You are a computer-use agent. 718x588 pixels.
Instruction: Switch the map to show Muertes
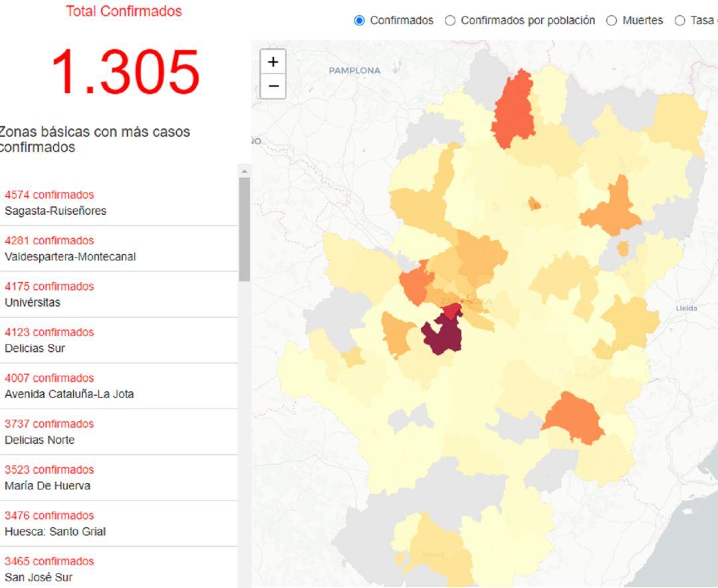(611, 21)
